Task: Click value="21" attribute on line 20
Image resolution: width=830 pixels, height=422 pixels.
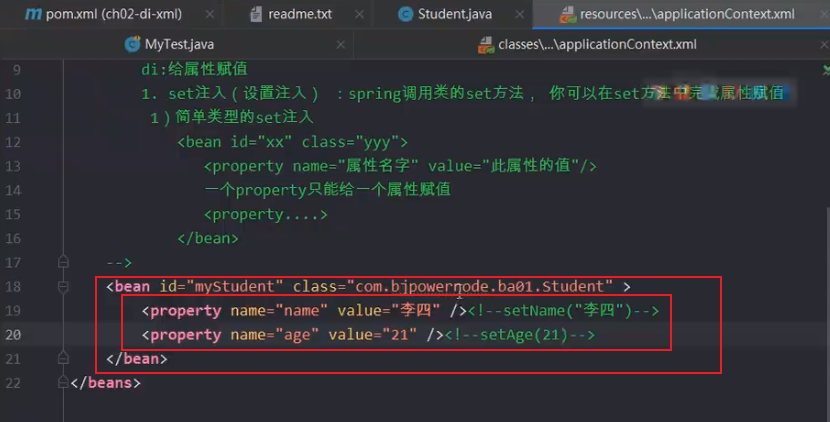Action: [x=373, y=335]
